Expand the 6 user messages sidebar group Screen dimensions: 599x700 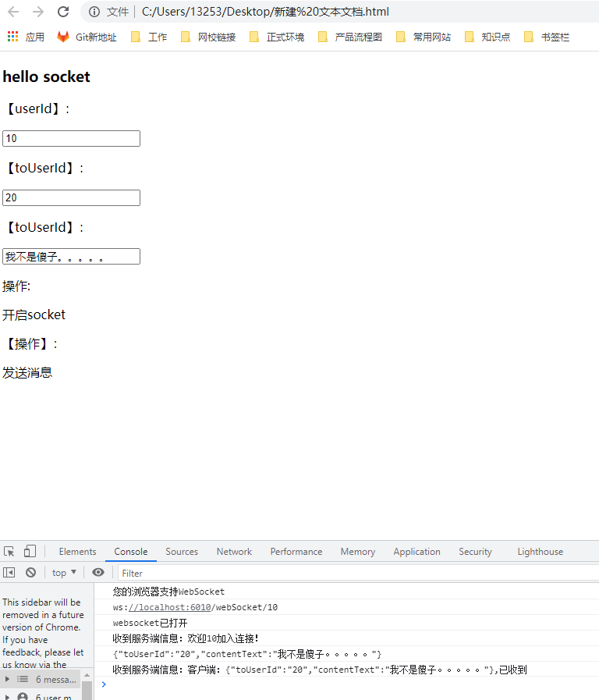[x=41, y=696]
